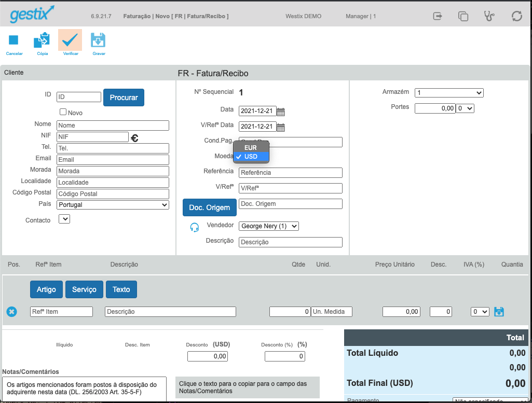532x403 pixels.
Task: Click the Westix DEMO label
Action: click(x=303, y=16)
